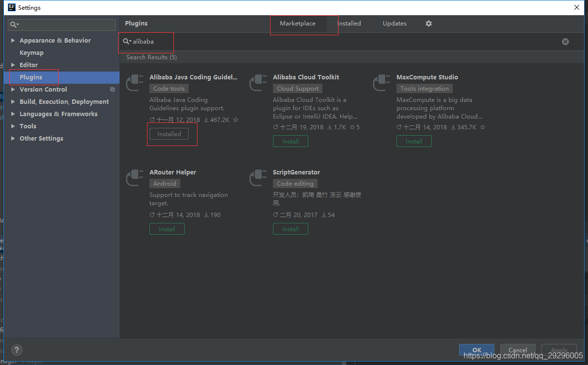Viewport: 588px width, 365px height.
Task: Click the 345.7K downloads count
Action: pos(464,127)
